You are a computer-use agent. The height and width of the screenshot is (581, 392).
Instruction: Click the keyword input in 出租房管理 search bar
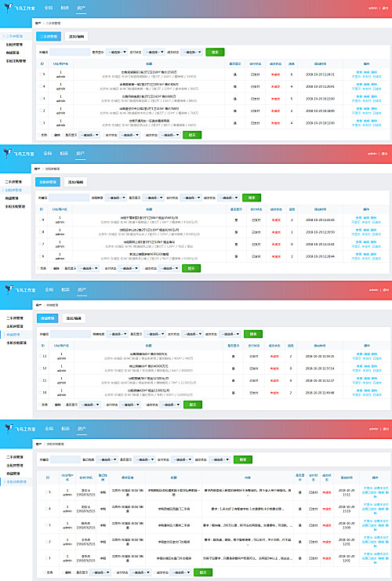pyautogui.click(x=69, y=198)
